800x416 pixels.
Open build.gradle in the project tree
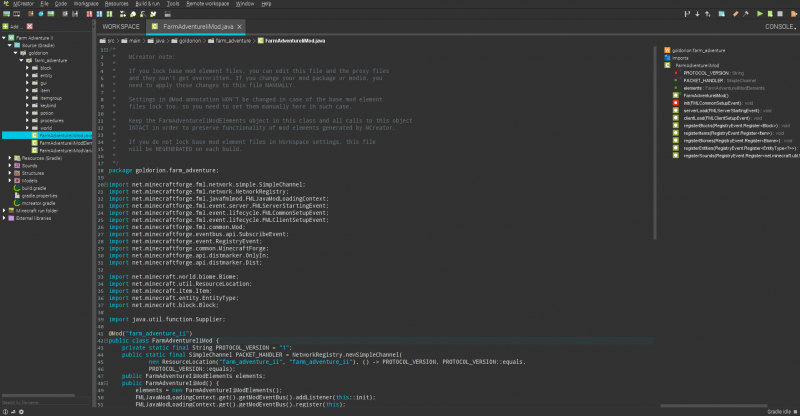pyautogui.click(x=34, y=188)
